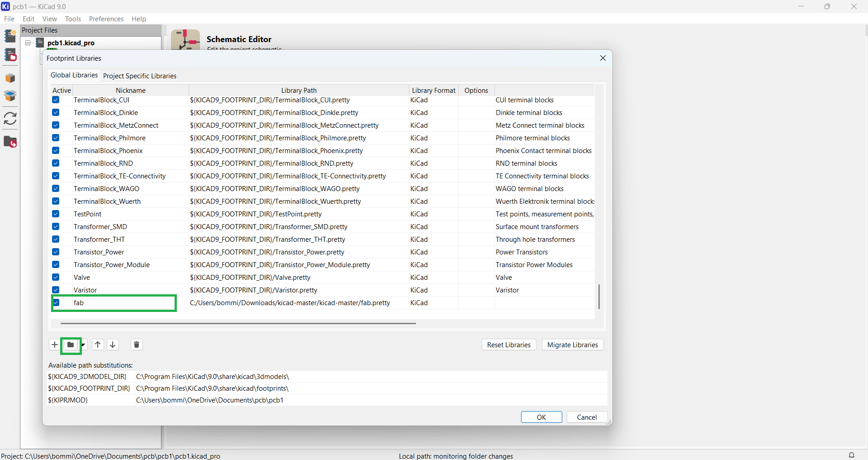
Task: Toggle Active for TerminalBlock_MetzConnect
Action: pyautogui.click(x=56, y=125)
